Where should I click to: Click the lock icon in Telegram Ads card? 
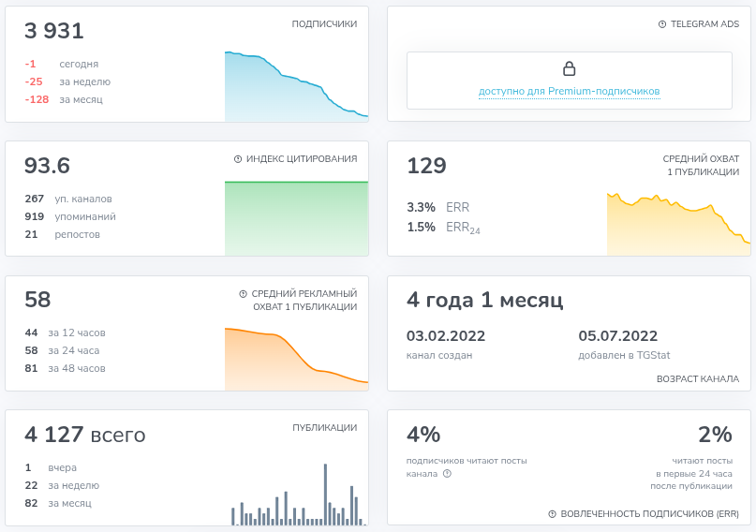(x=570, y=69)
